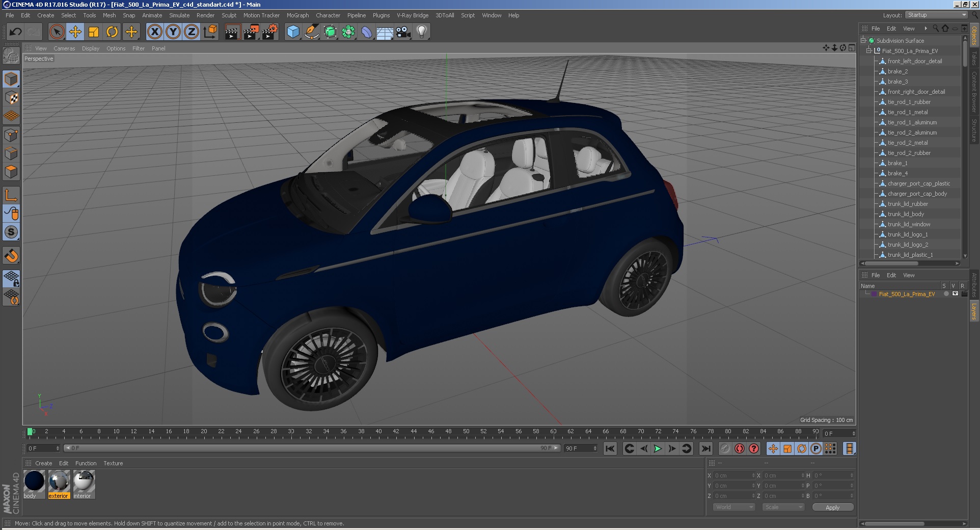Select the interior material swatch
The width and height of the screenshot is (980, 530).
click(84, 481)
